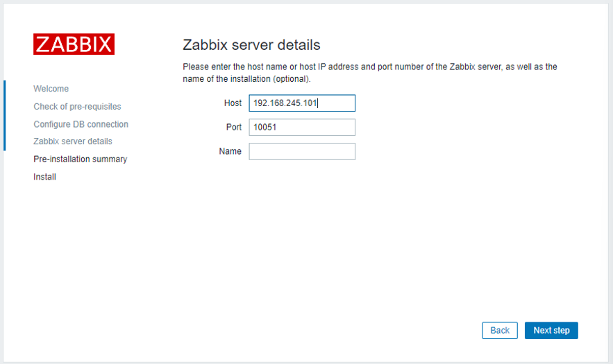
Task: Click the blue progress bar beside sidebar steps
Action: pos(4,115)
